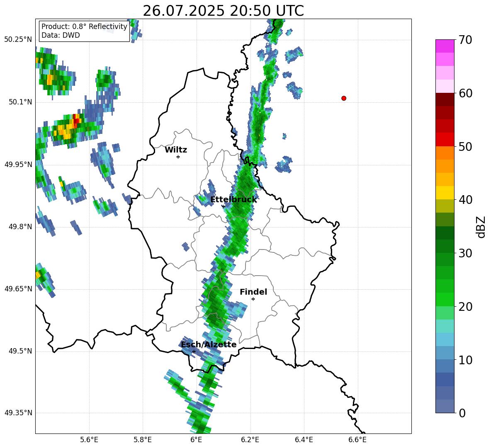Click the Findel station cross marker
Screen dimensions: 491x448
(253, 299)
